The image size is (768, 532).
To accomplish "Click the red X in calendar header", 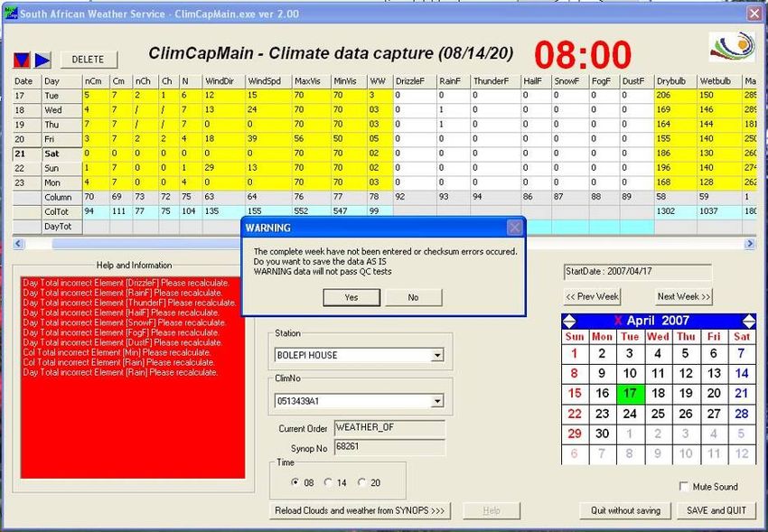I will 618,321.
